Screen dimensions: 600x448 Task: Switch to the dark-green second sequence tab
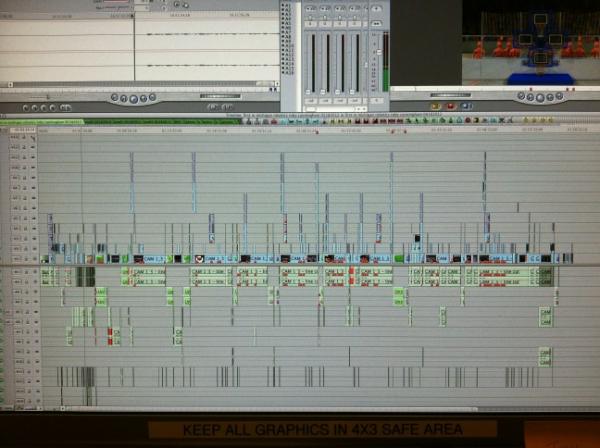162,122
